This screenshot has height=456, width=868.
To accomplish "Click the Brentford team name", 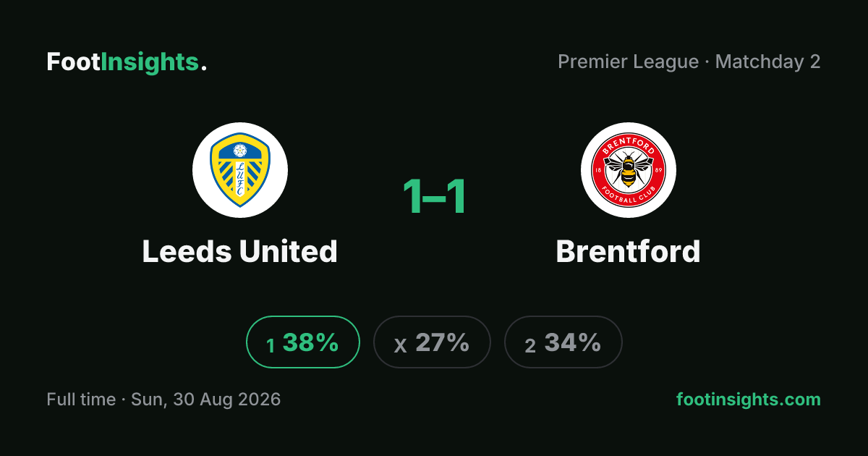I will [x=628, y=251].
